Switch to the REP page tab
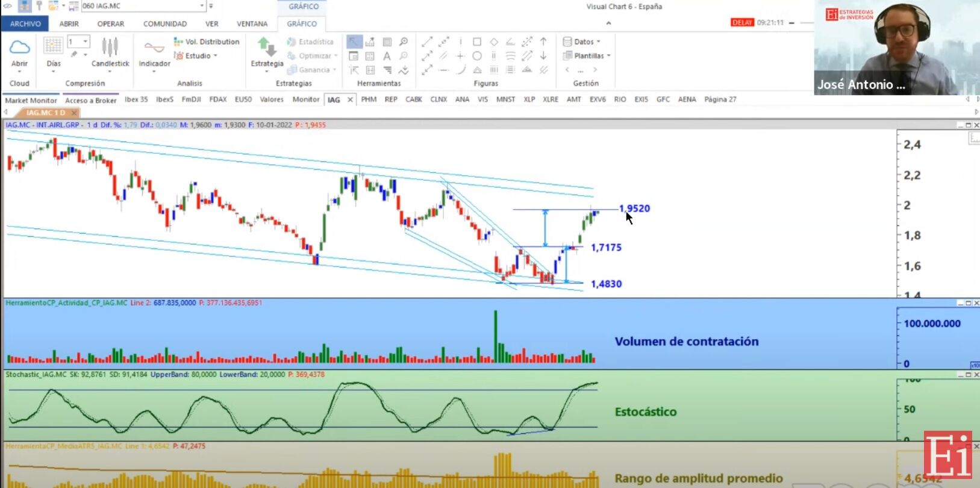The width and height of the screenshot is (980, 488). pyautogui.click(x=391, y=99)
